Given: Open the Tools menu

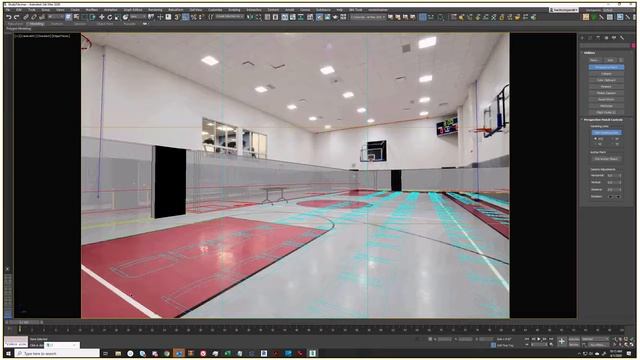Looking at the screenshot, I should pyautogui.click(x=31, y=10).
